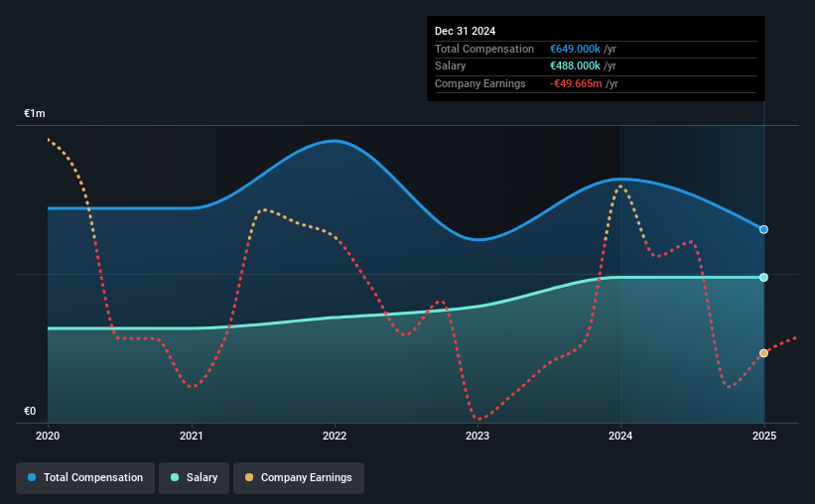Screen dimensions: 815x504
Task: Click the €488.000k salary value
Action: 575,66
